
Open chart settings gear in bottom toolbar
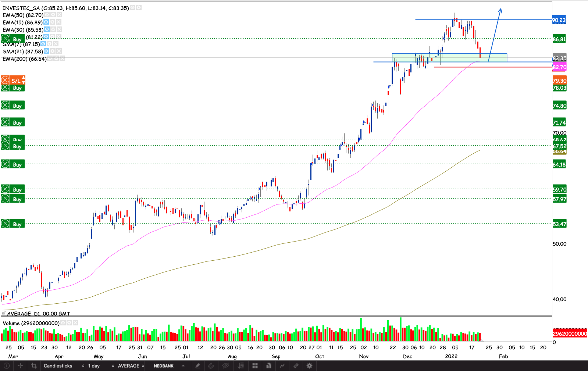coord(309,365)
